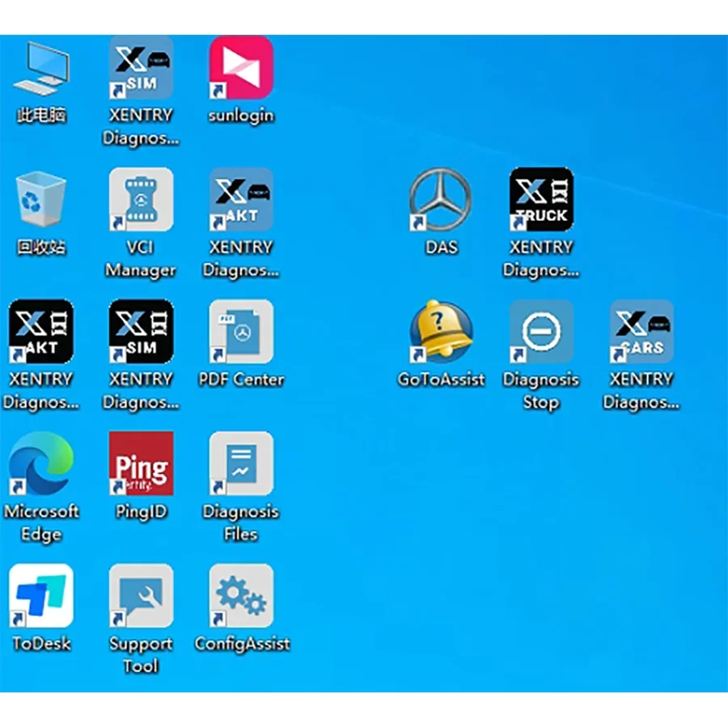The height and width of the screenshot is (728, 728).
Task: Select the Diagnosis Stop icon
Action: click(541, 332)
